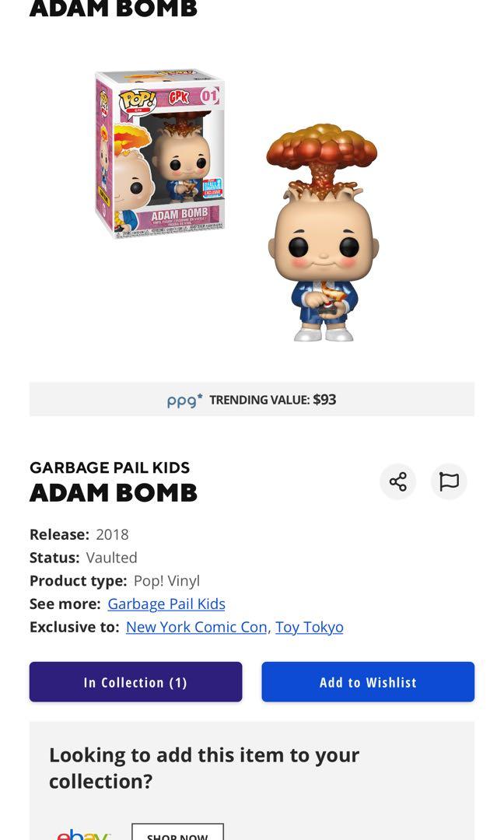Click the ppg logo in trending banner
This screenshot has width=504, height=840.
(184, 401)
